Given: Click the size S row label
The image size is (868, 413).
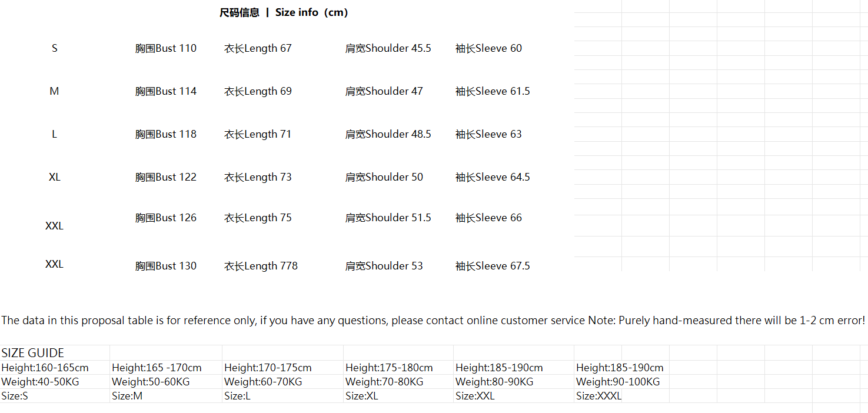Looking at the screenshot, I should pyautogui.click(x=55, y=48).
